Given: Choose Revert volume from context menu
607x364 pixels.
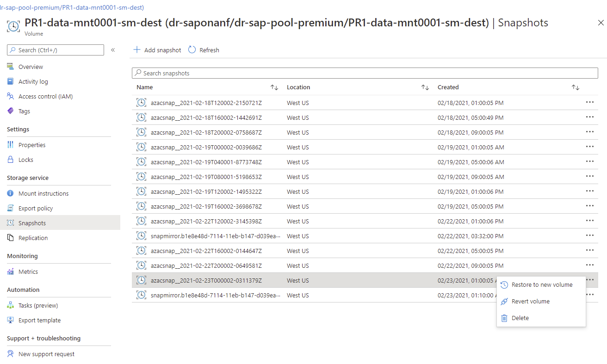Looking at the screenshot, I should tap(531, 302).
